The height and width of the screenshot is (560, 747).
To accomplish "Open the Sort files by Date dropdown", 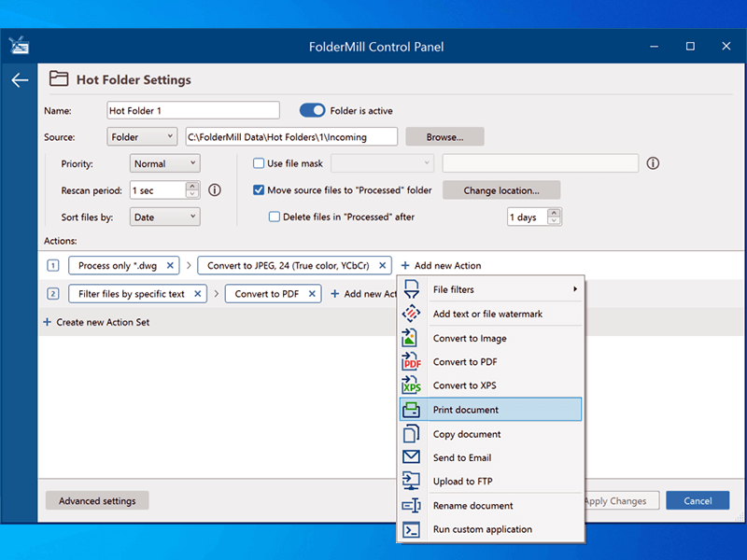I will (164, 217).
